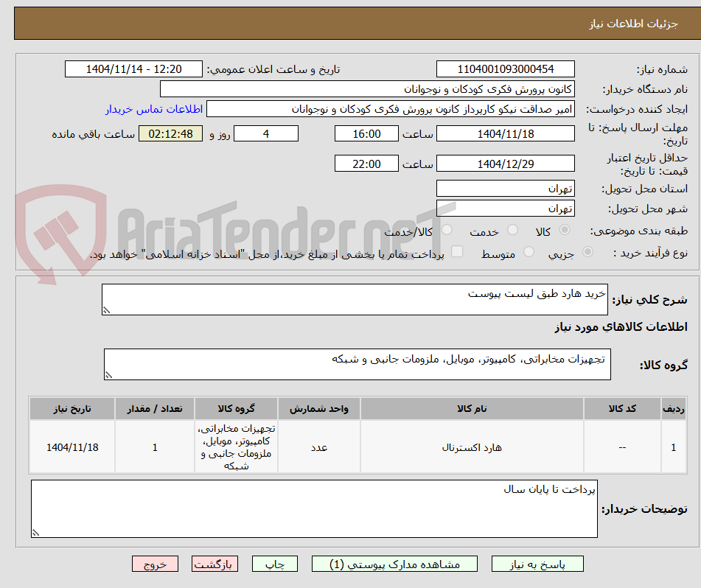Click the resize handle of buyer notes box
This screenshot has height=588, width=701.
click(x=35, y=533)
